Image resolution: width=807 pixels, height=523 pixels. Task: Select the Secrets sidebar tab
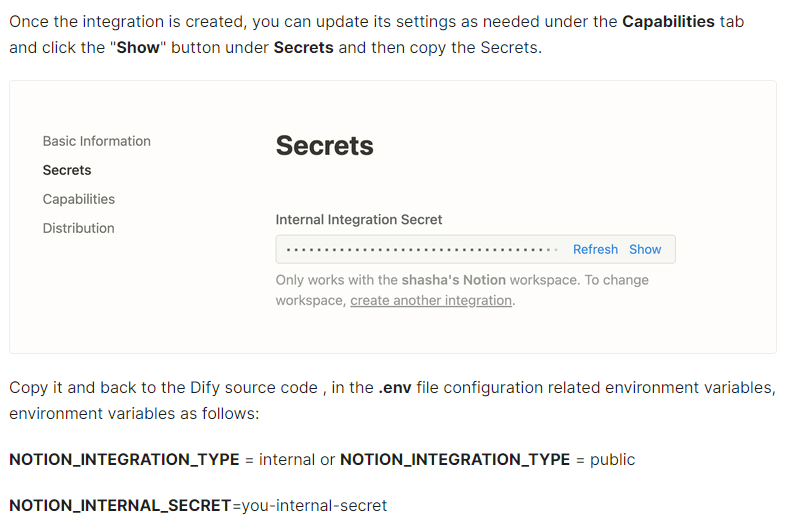click(x=67, y=170)
